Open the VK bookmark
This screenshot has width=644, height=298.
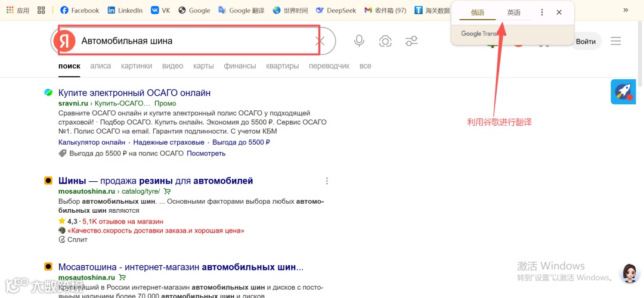pos(160,10)
